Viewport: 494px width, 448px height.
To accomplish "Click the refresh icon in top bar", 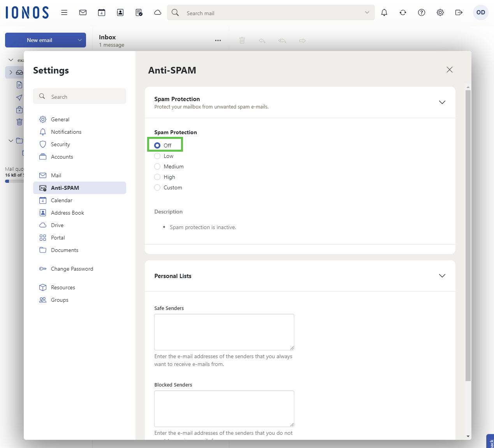I will (x=403, y=12).
